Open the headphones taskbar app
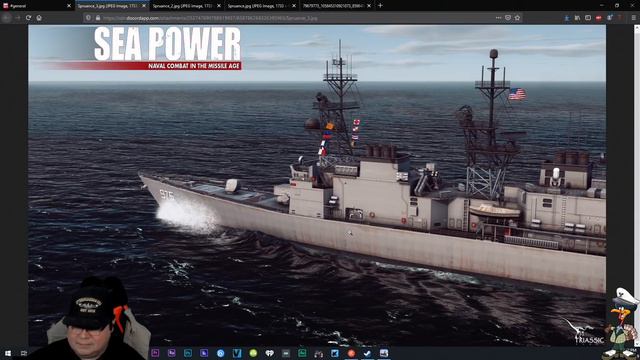This screenshot has width=640, height=360. tap(318, 353)
